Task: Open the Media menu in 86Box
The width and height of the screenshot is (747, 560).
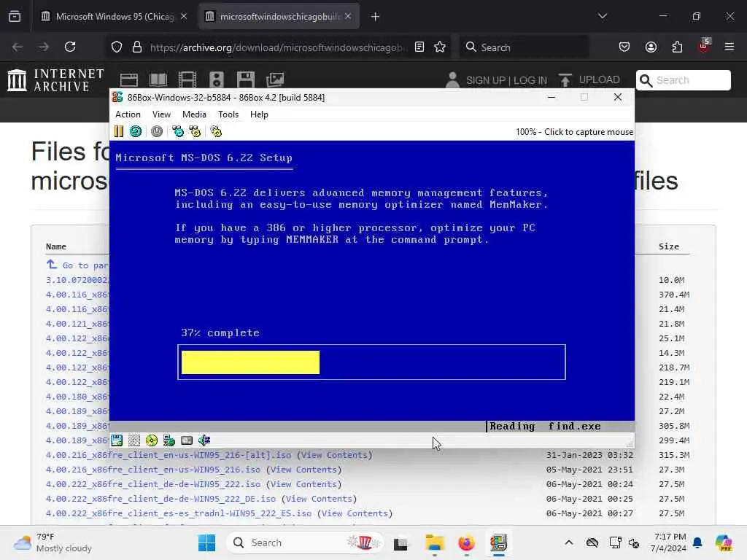Action: click(194, 114)
